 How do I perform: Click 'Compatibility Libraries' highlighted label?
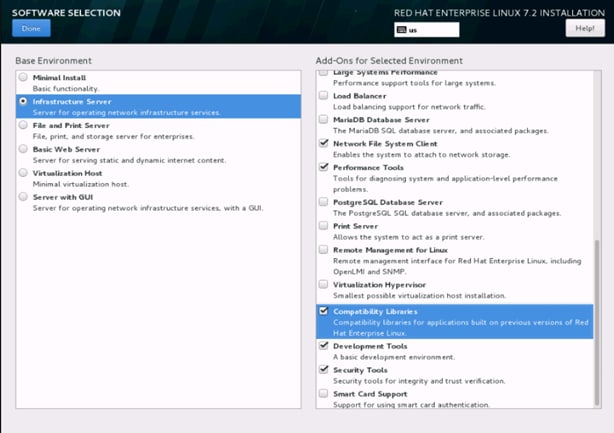tap(375, 312)
